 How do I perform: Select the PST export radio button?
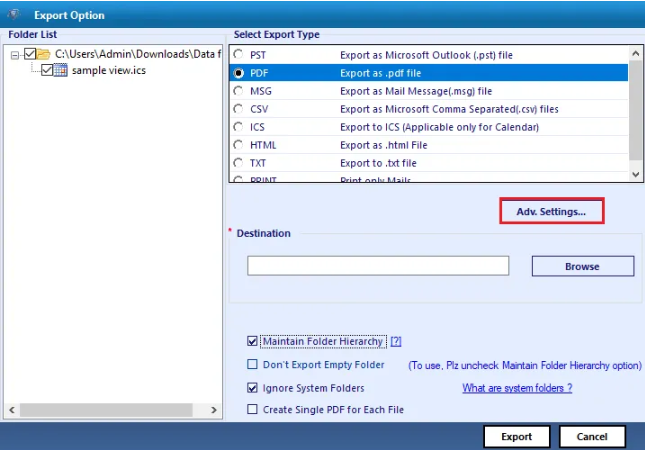(238, 54)
